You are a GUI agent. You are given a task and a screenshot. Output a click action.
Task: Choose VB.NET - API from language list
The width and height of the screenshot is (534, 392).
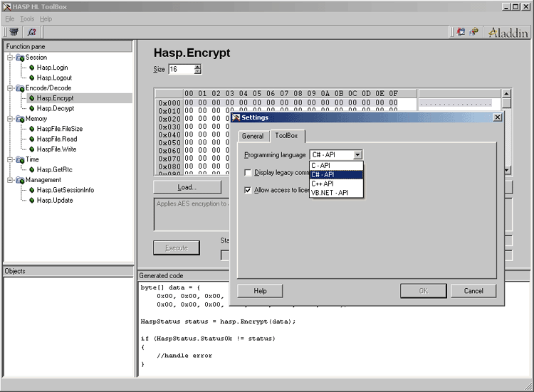coord(337,193)
